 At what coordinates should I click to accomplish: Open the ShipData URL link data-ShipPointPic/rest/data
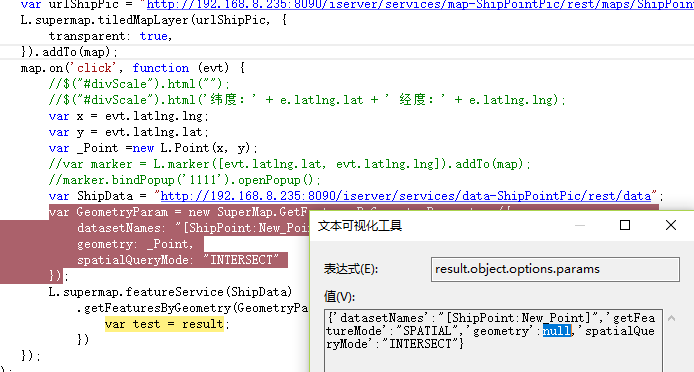coord(406,196)
